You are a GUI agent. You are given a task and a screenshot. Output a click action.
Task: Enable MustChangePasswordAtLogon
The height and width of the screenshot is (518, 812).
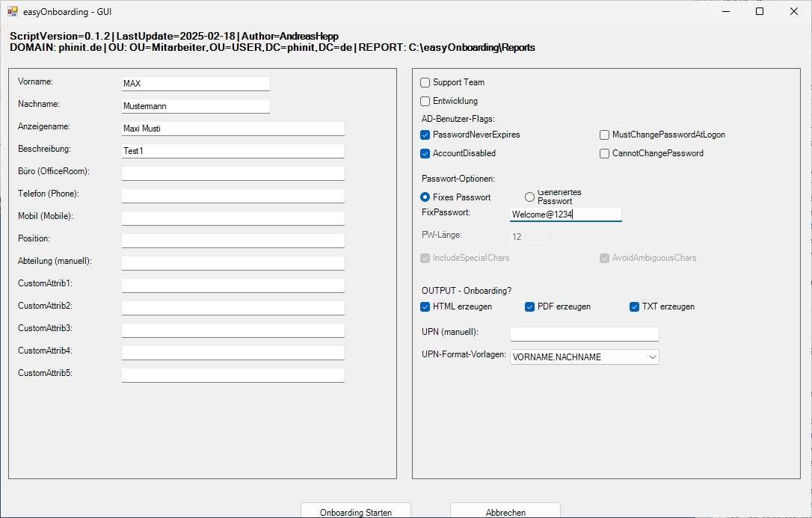(604, 135)
